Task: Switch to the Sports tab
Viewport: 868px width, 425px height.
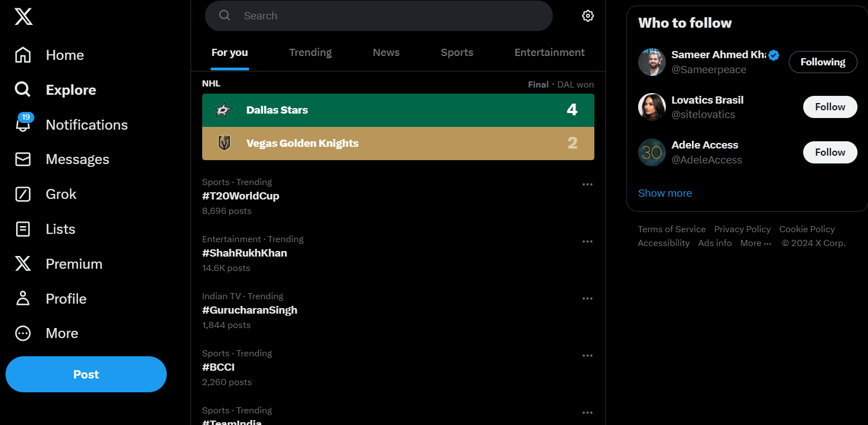Action: (x=457, y=53)
